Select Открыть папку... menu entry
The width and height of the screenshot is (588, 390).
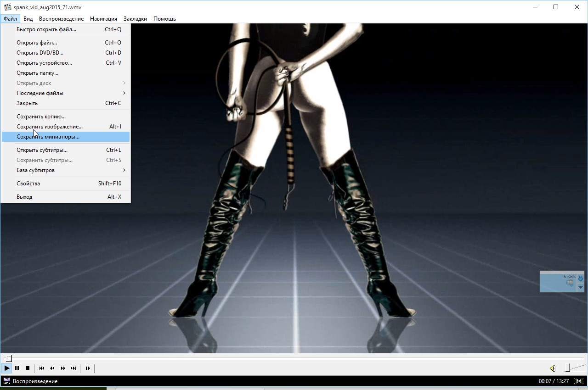pos(66,73)
